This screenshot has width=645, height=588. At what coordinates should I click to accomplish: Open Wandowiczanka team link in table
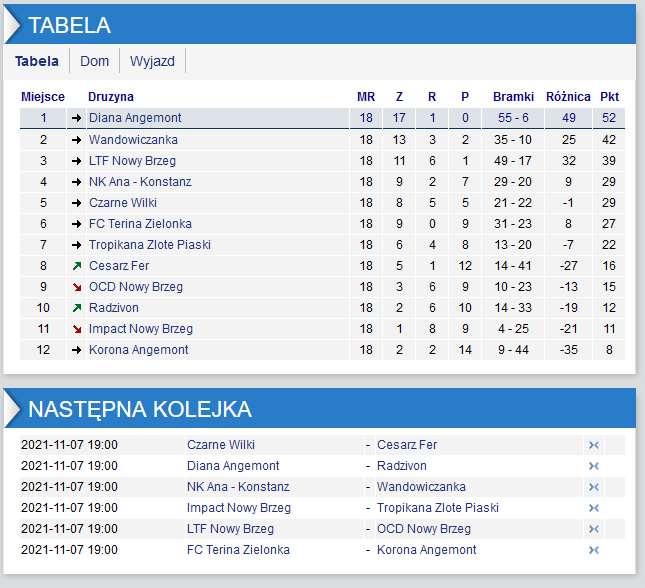pyautogui.click(x=133, y=140)
